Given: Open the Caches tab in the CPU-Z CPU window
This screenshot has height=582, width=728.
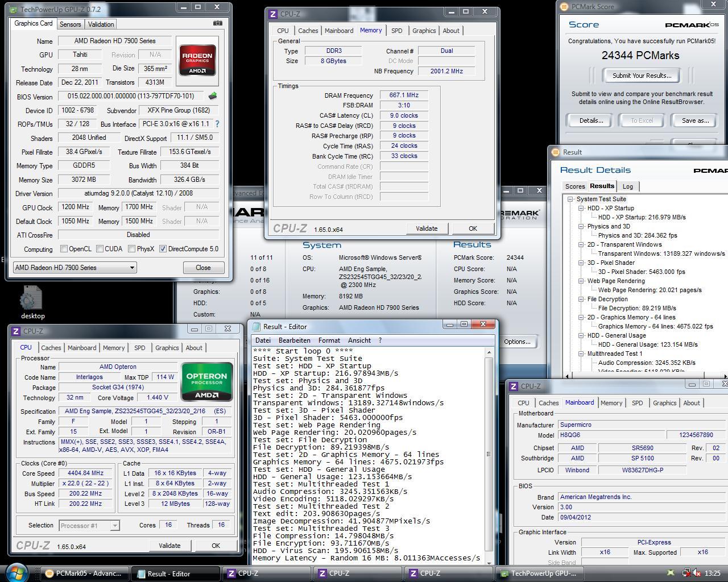Looking at the screenshot, I should pos(51,348).
